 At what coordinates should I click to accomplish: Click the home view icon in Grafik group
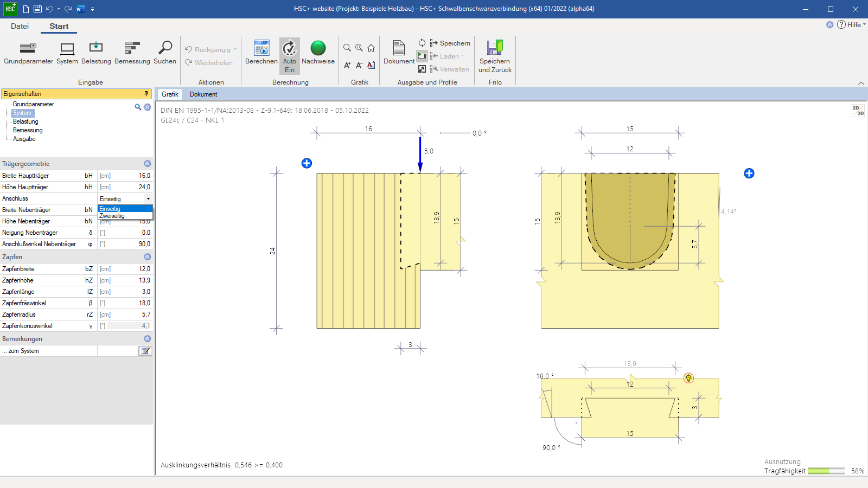tap(371, 48)
